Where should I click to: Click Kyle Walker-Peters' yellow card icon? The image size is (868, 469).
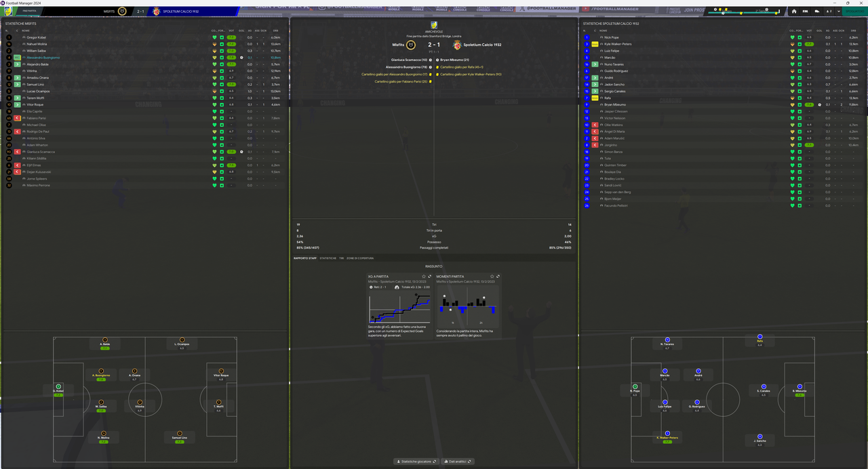pos(595,44)
